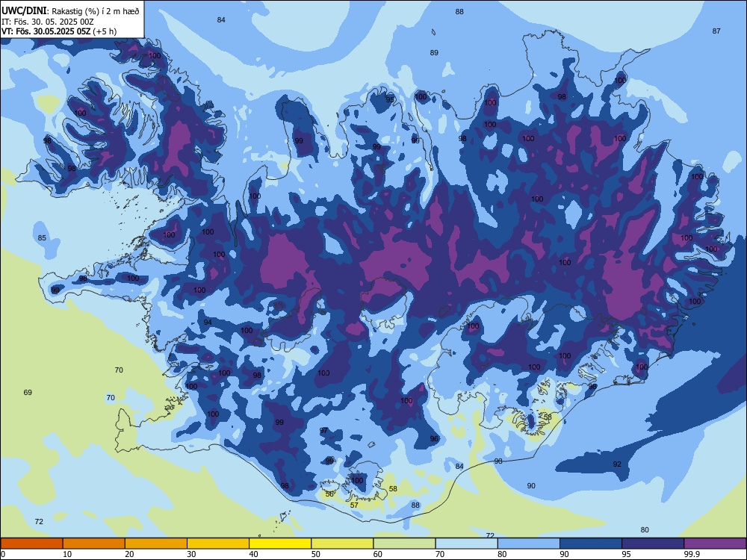Click the 'IT: Fös. 30. 05. 2025 00Z' line

click(48, 22)
